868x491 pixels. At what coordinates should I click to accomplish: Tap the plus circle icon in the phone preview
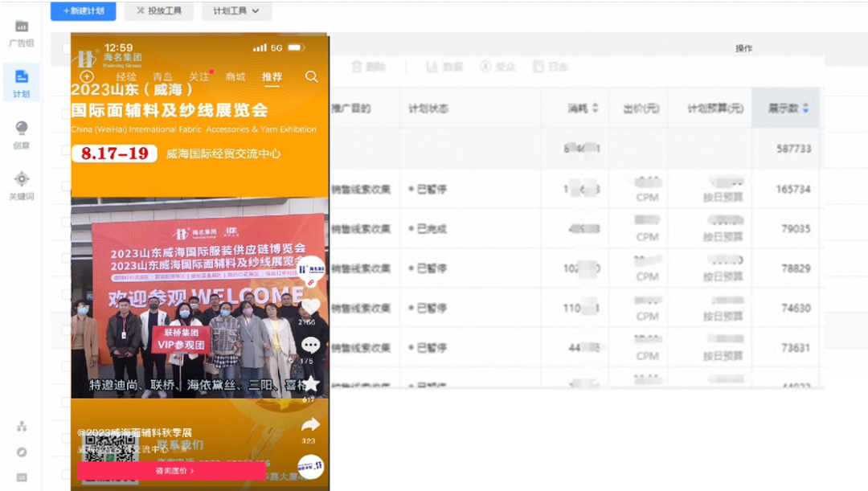coord(87,77)
